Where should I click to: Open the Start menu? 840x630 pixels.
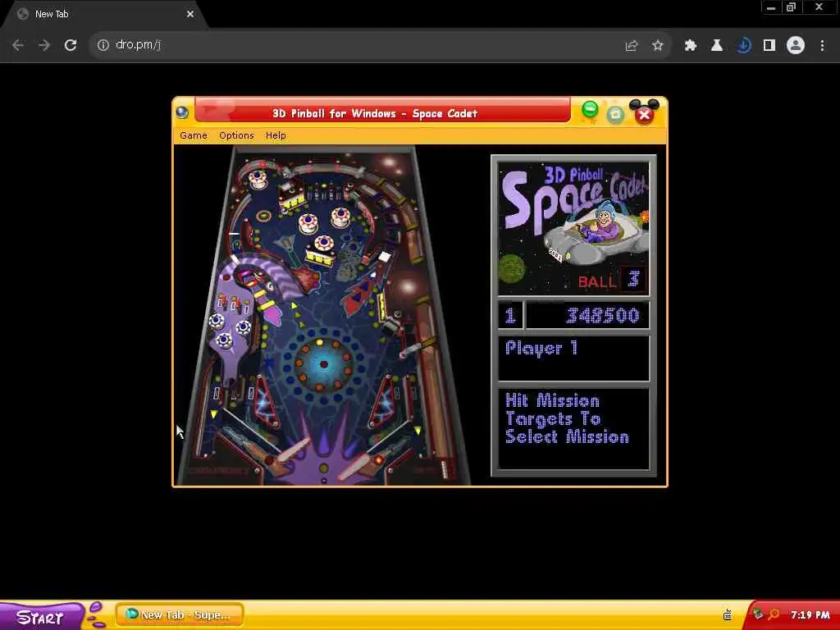[41, 616]
